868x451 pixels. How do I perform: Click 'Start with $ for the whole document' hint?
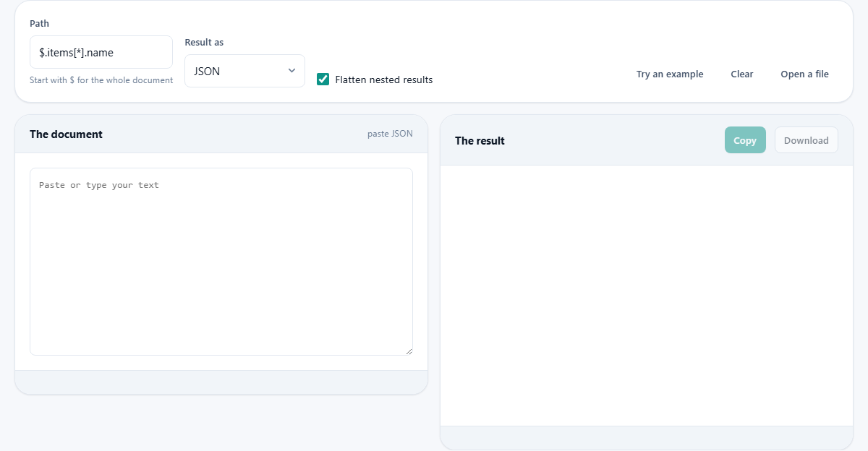[x=101, y=80]
